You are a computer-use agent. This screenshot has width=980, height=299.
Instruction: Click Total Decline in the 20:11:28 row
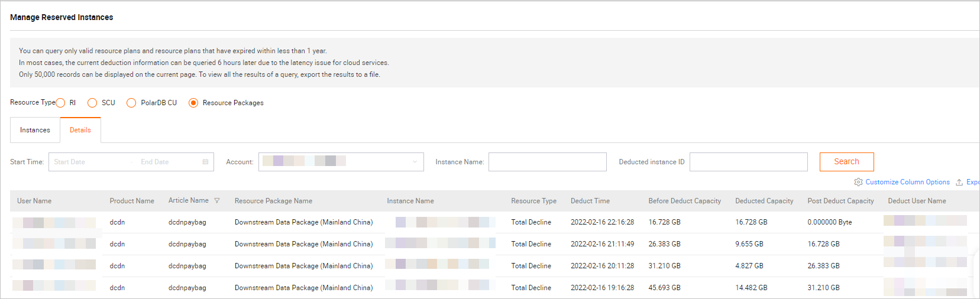click(531, 266)
